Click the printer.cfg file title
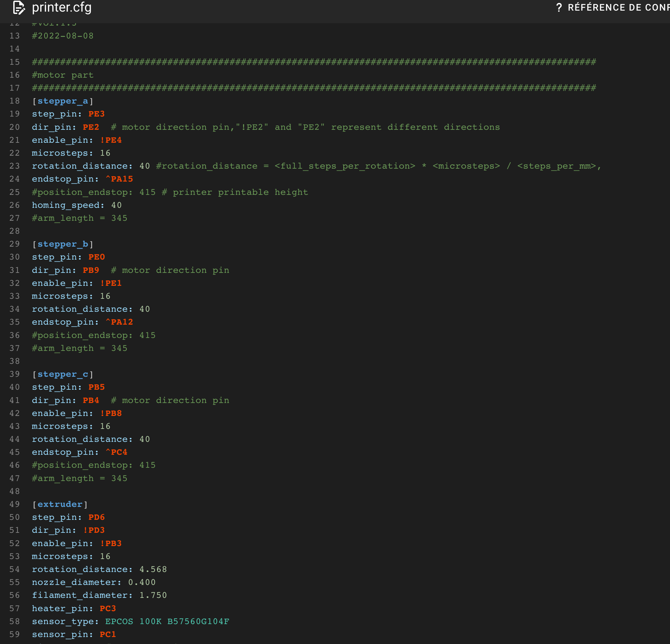670x644 pixels. point(62,8)
